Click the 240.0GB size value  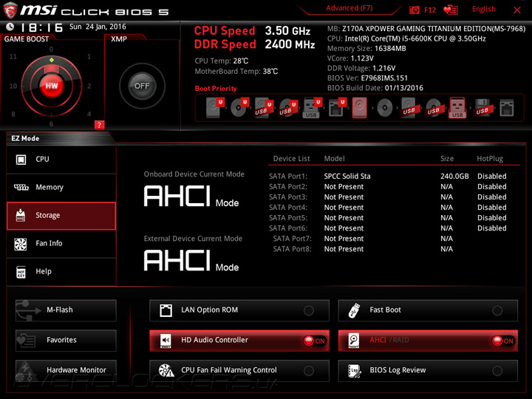[454, 176]
